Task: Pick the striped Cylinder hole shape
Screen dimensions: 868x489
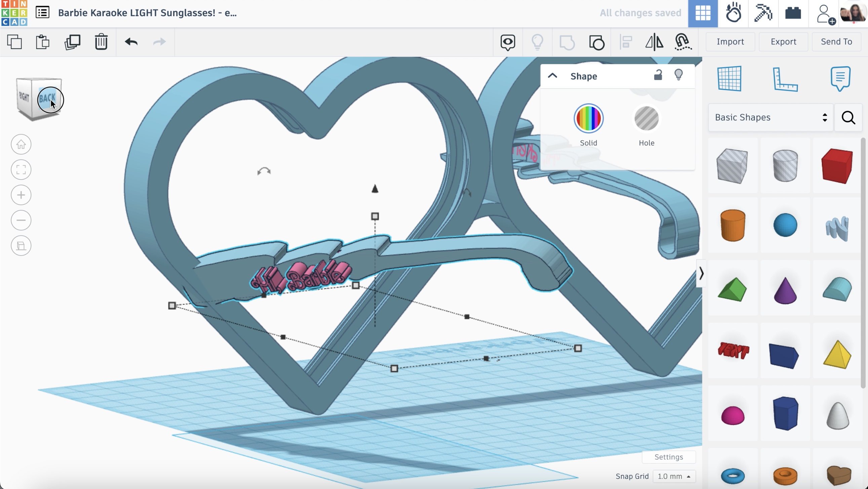Action: pos(785,166)
